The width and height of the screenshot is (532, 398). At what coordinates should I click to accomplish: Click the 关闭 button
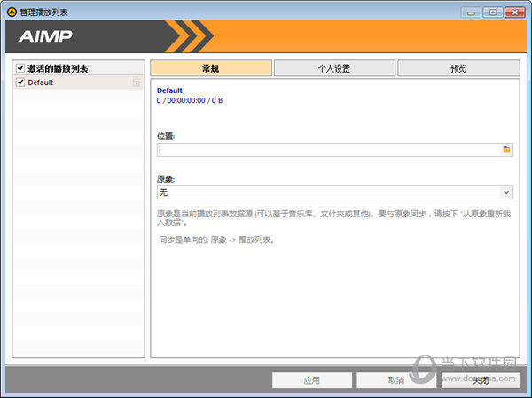pyautogui.click(x=481, y=380)
